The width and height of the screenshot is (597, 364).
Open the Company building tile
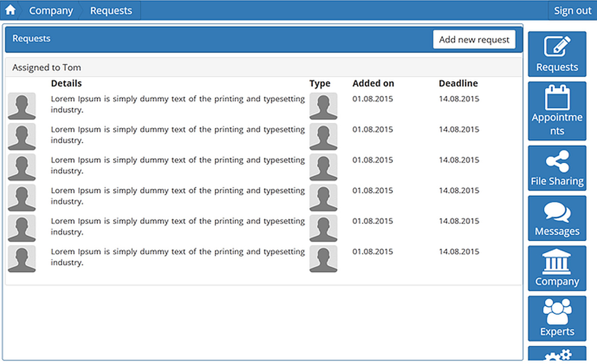coord(557,268)
